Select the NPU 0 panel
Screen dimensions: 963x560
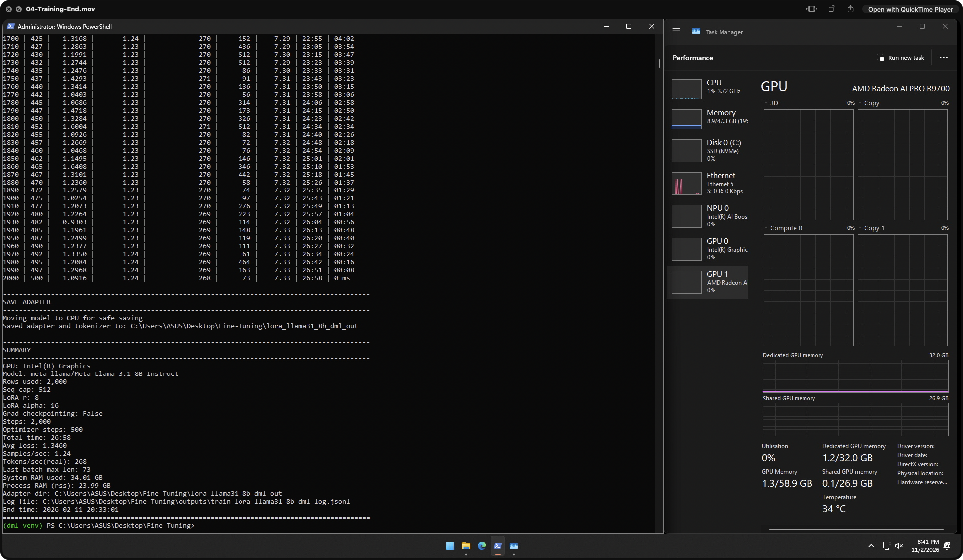click(x=709, y=216)
